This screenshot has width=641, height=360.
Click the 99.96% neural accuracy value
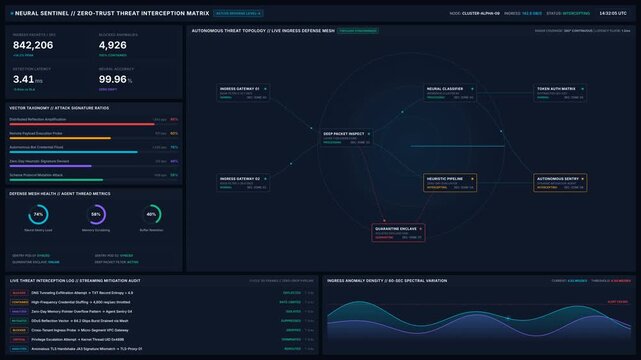click(115, 79)
